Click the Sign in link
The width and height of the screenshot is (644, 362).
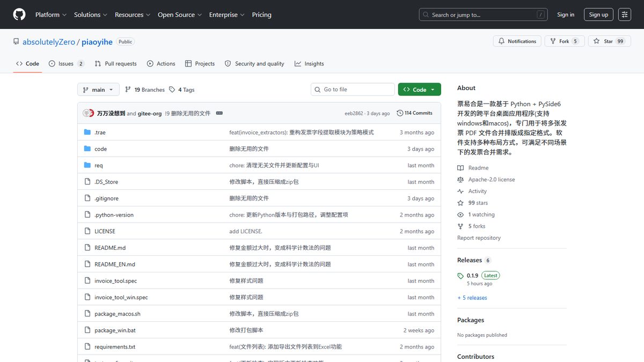(566, 14)
